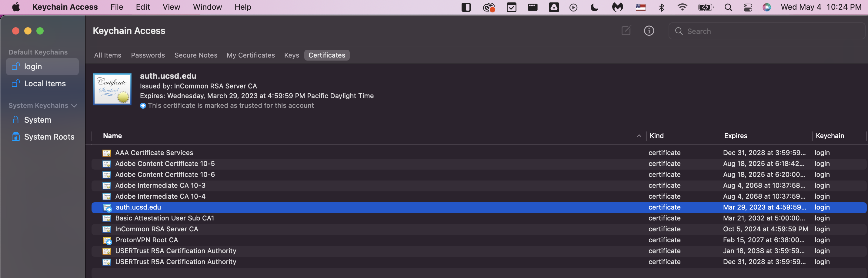
Task: Open the Window menu
Action: (x=207, y=7)
